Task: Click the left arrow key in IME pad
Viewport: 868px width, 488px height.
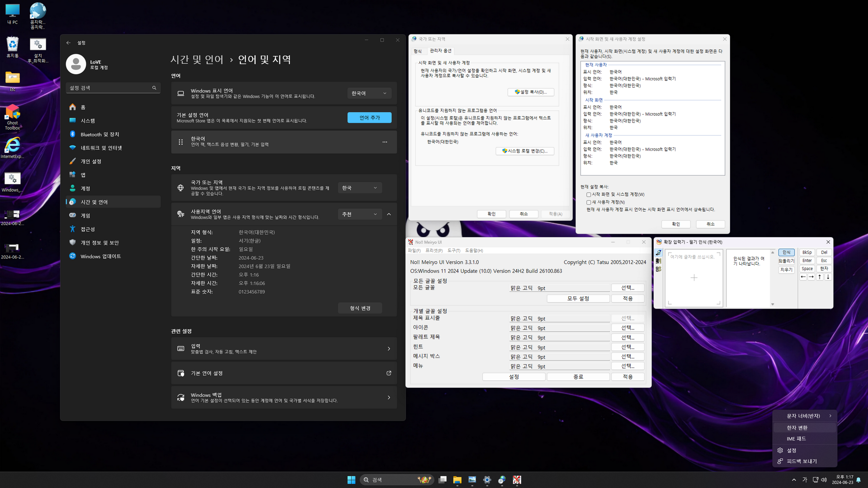Action: coord(803,277)
